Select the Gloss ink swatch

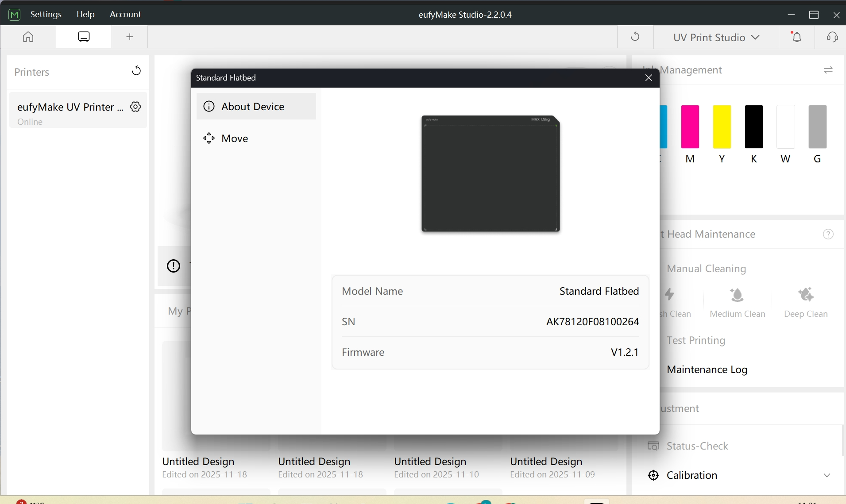(817, 127)
